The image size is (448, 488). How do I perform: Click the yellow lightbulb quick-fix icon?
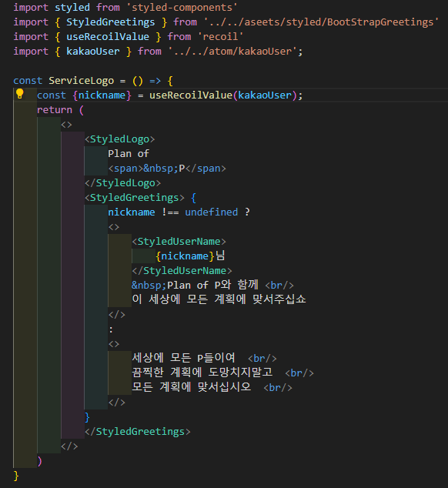[19, 94]
